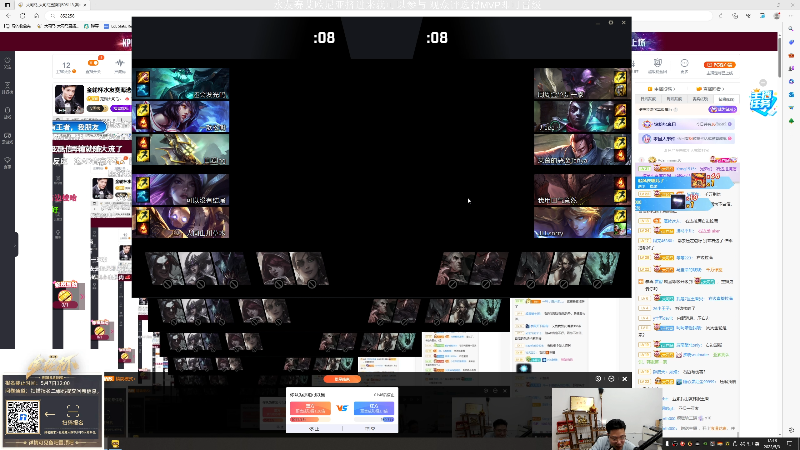Click browser back arrow button
This screenshot has height=450, width=800.
[8, 16]
